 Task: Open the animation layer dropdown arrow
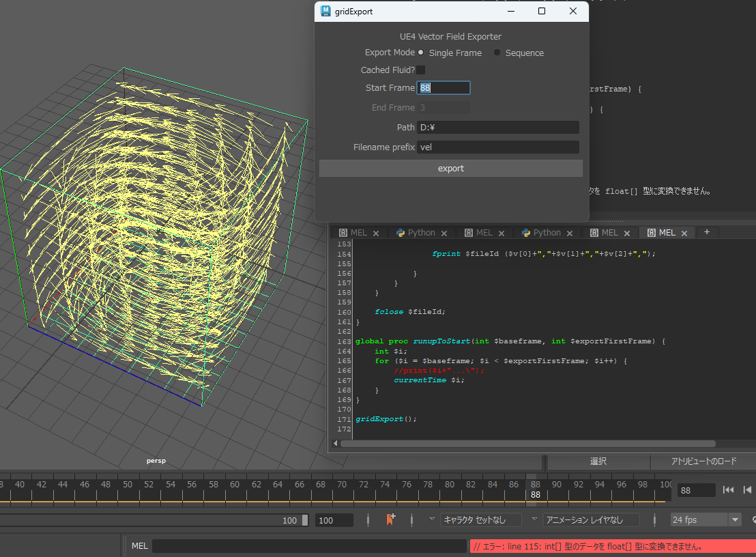(533, 519)
